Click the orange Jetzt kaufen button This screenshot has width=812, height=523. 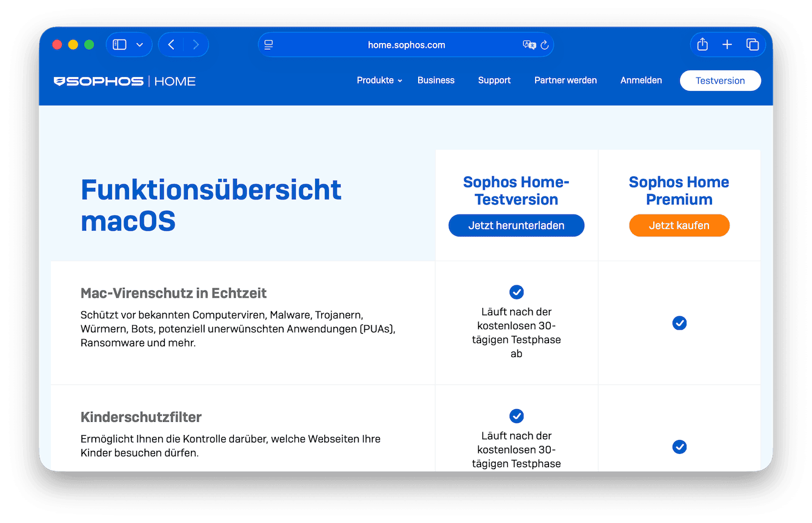(x=679, y=225)
